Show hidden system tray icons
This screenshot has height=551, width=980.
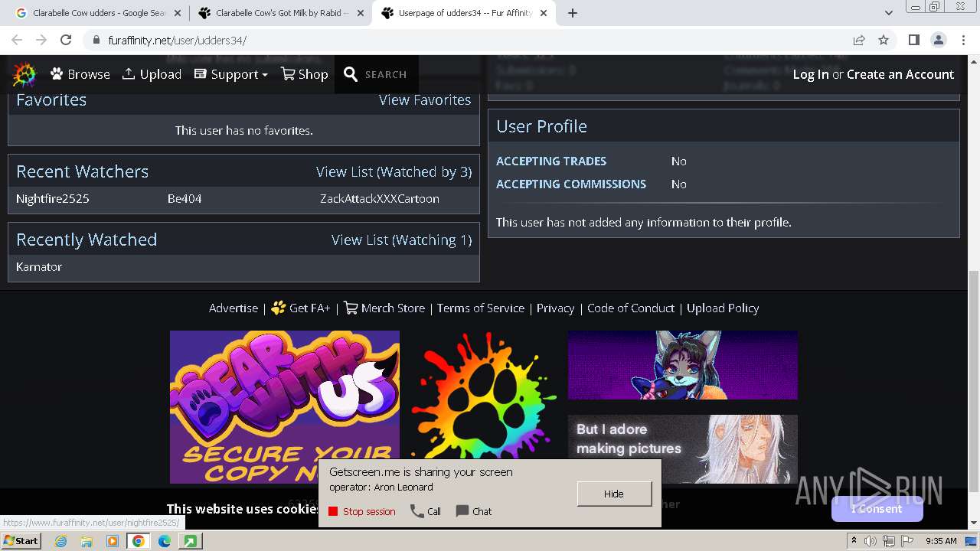pos(854,541)
